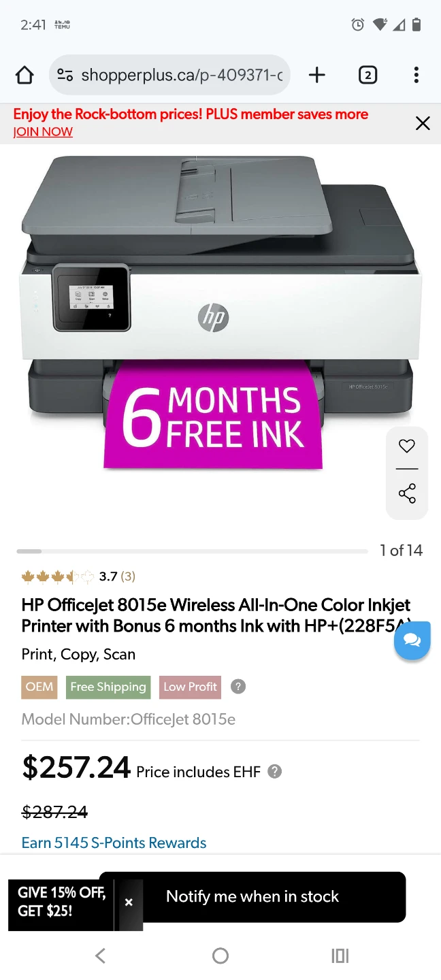
Task: Tap the Chrome home icon
Action: pos(24,75)
